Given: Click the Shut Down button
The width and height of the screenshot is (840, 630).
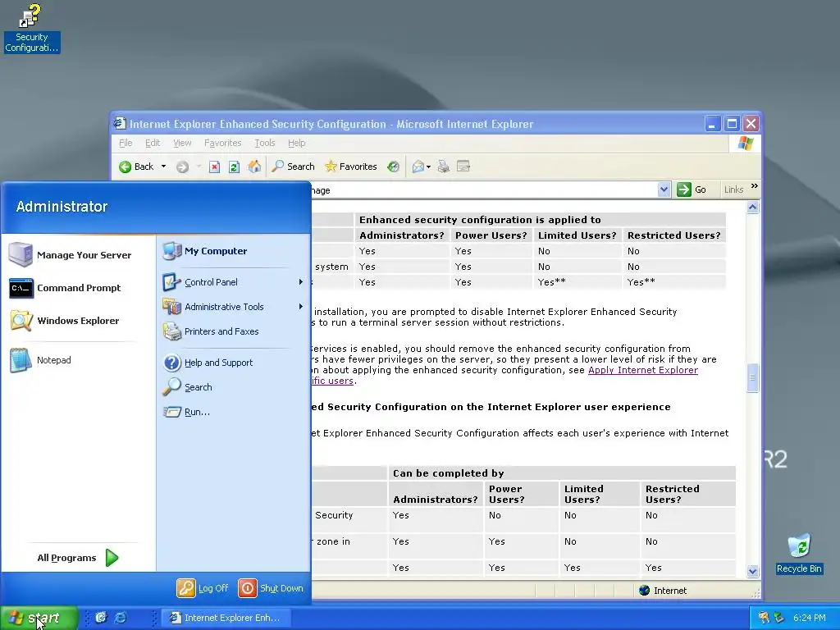Looking at the screenshot, I should coord(271,588).
